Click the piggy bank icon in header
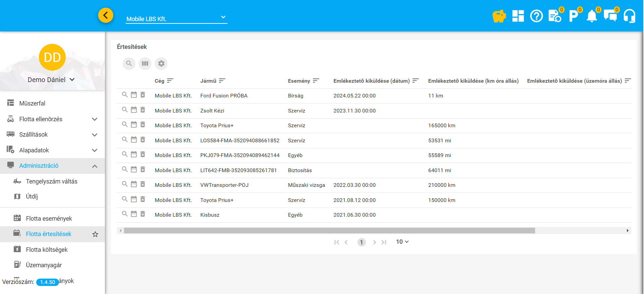Image resolution: width=644 pixels, height=294 pixels. (x=499, y=16)
